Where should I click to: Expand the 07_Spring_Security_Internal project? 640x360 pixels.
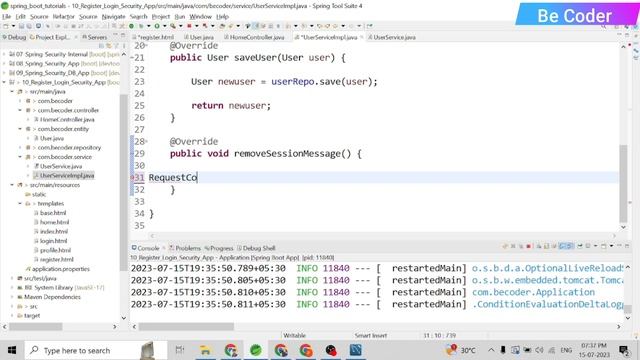(x=4, y=54)
